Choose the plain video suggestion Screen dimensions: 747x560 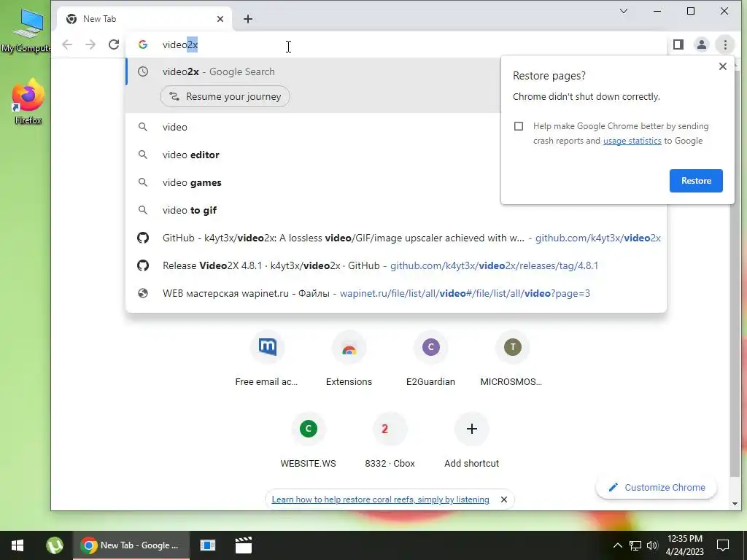pyautogui.click(x=313, y=127)
